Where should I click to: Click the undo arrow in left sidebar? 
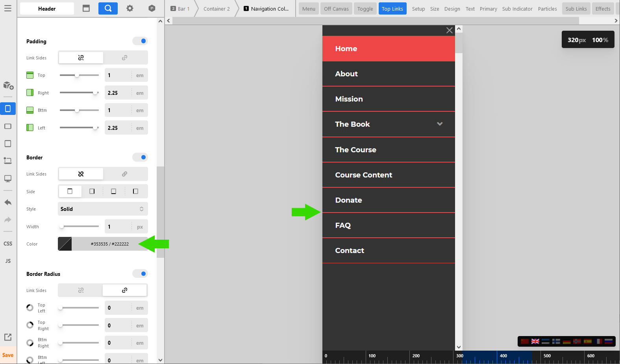click(7, 202)
